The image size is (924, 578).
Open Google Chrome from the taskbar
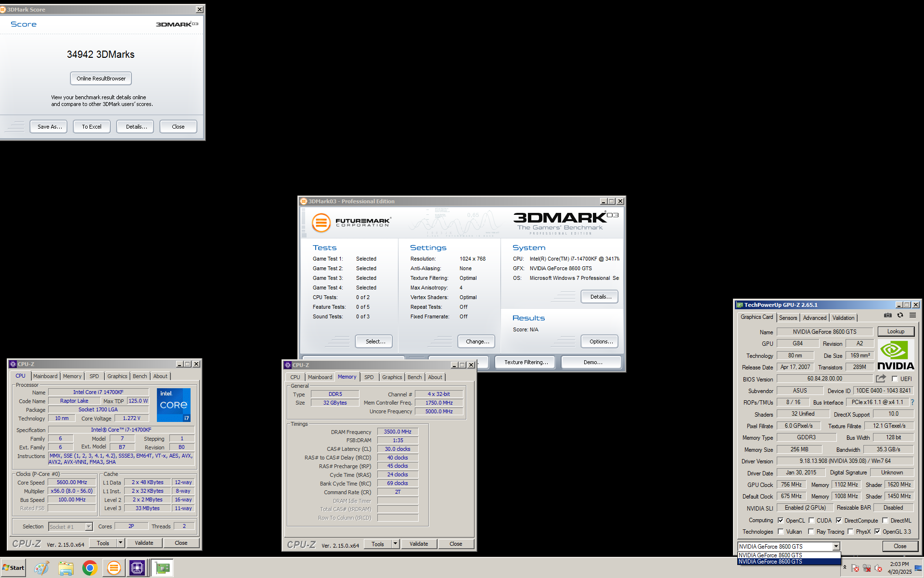(x=90, y=568)
